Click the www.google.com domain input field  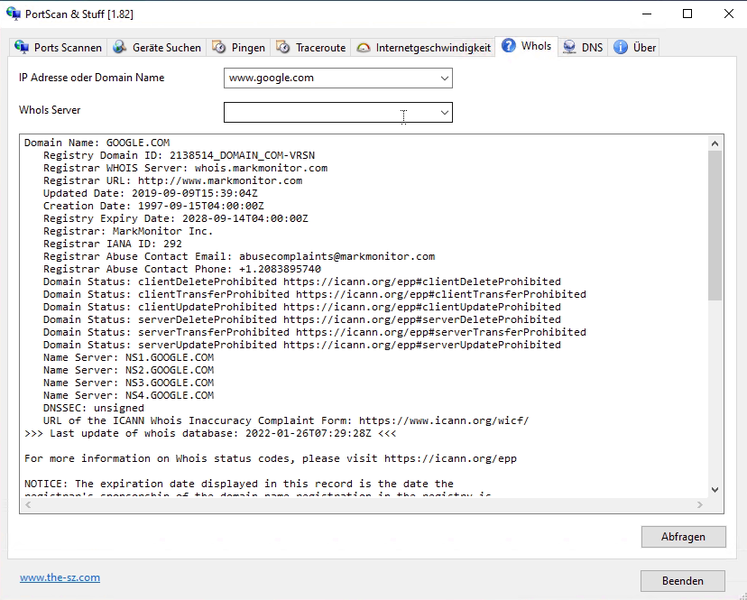pos(328,78)
